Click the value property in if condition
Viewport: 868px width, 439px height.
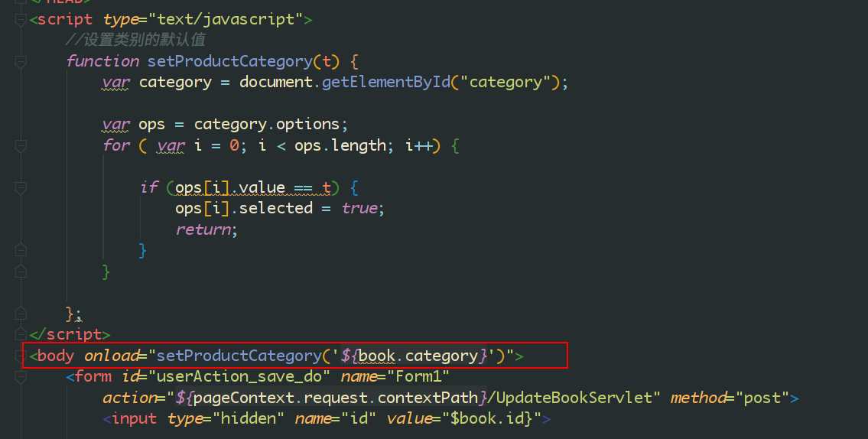click(x=262, y=187)
